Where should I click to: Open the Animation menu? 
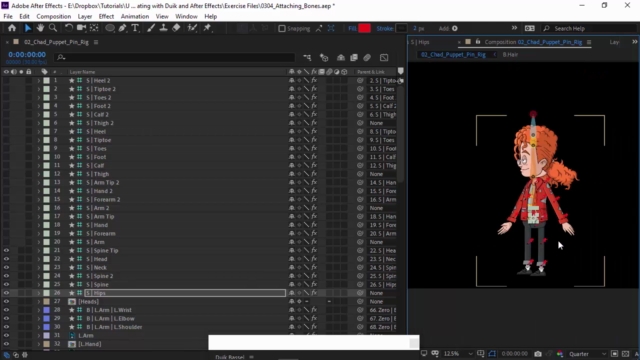(135, 16)
